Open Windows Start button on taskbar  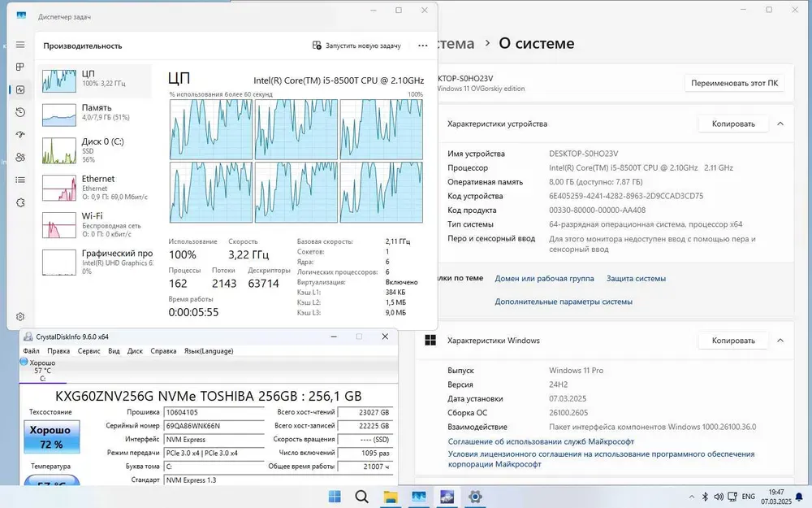pos(335,497)
